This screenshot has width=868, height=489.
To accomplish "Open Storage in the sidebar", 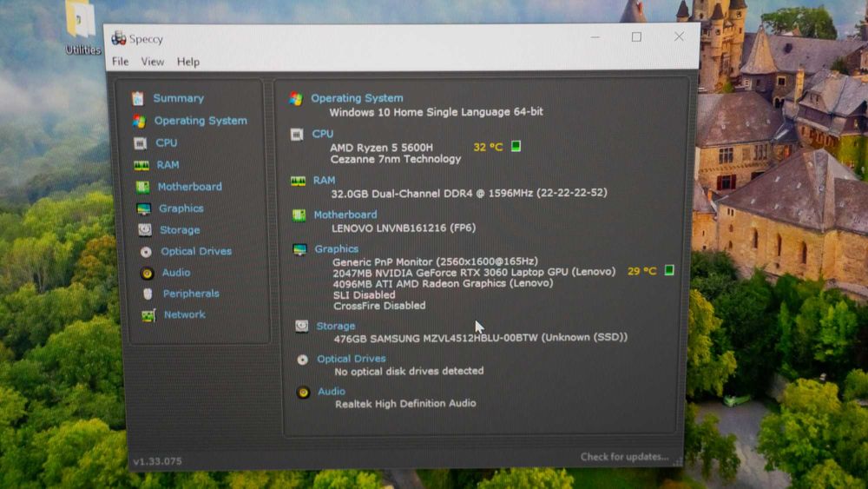I will pyautogui.click(x=180, y=230).
